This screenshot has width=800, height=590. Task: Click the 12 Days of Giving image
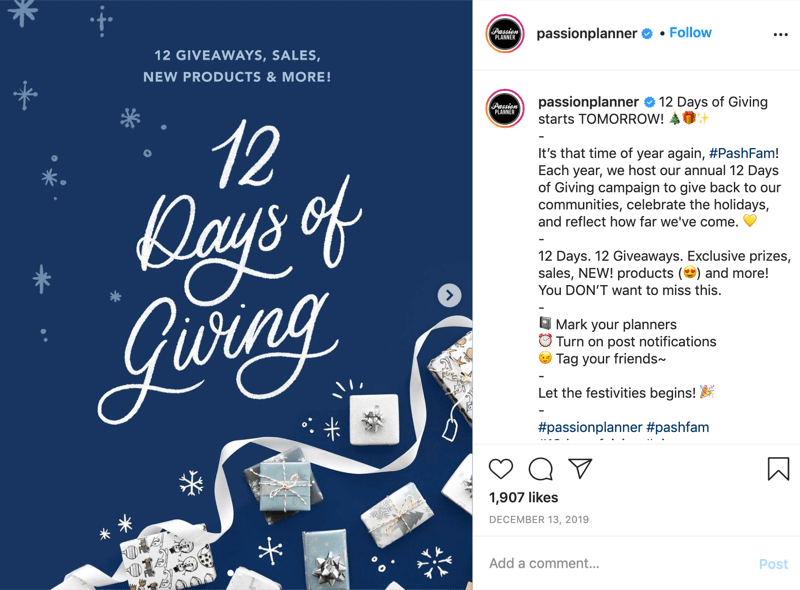click(x=236, y=295)
